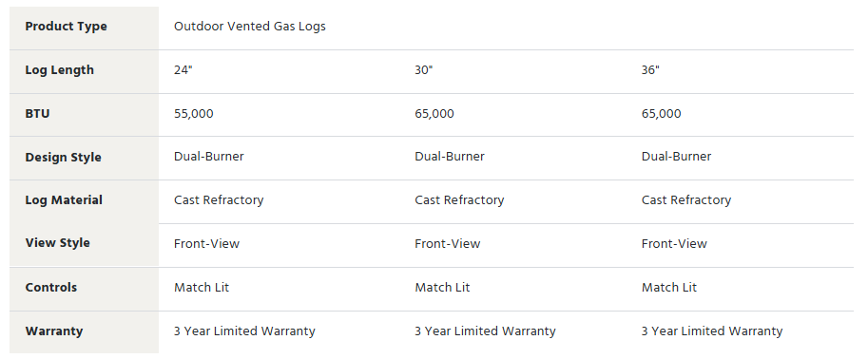
Task: Click the Log Material label
Action: [64, 200]
